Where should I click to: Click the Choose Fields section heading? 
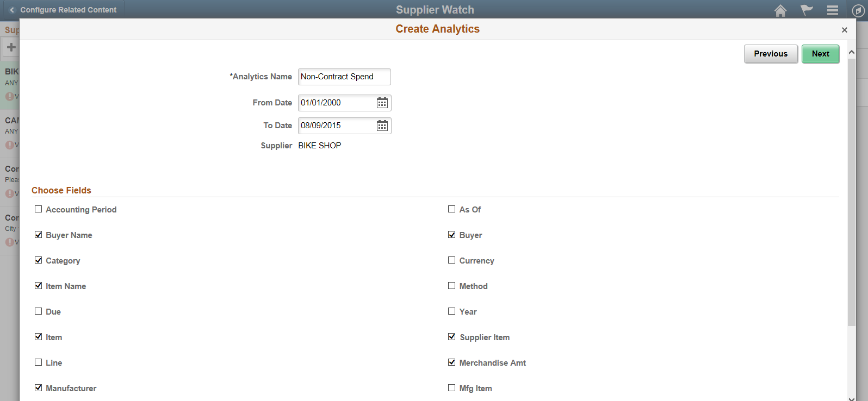(x=61, y=190)
